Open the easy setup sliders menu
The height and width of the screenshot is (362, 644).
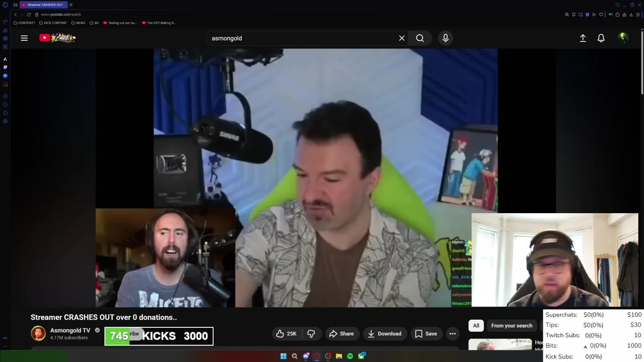click(638, 15)
